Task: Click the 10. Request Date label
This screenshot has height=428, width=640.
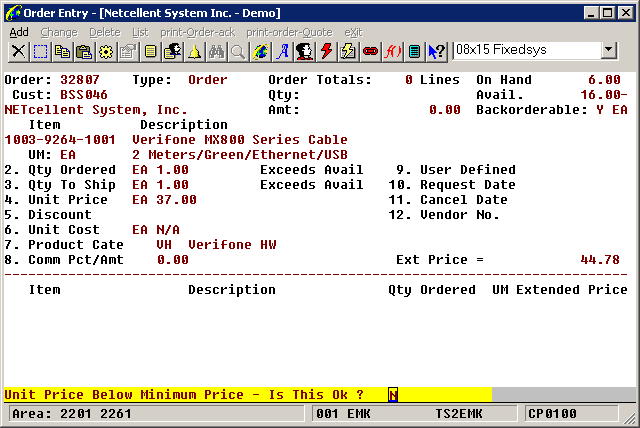Action: [452, 185]
